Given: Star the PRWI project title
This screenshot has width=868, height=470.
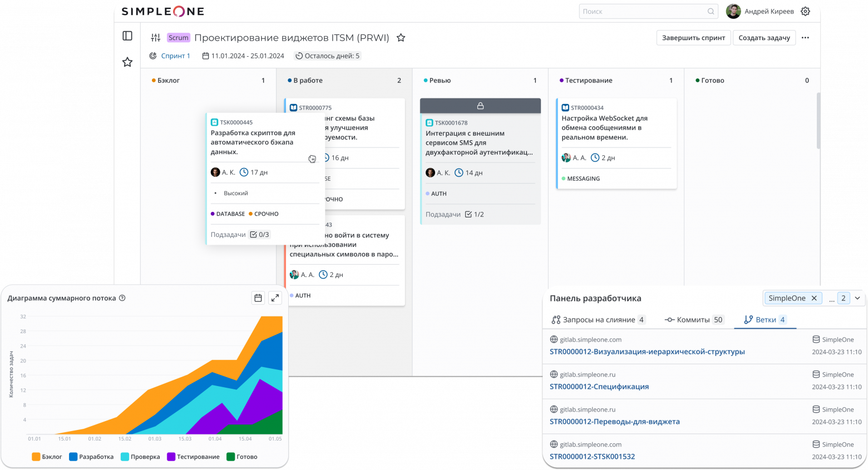Looking at the screenshot, I should [401, 38].
